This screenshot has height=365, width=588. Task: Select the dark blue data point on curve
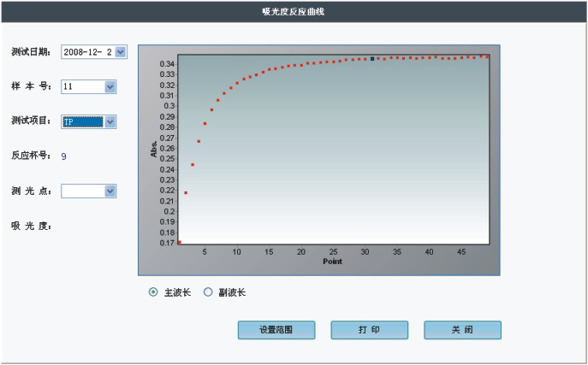coord(372,59)
